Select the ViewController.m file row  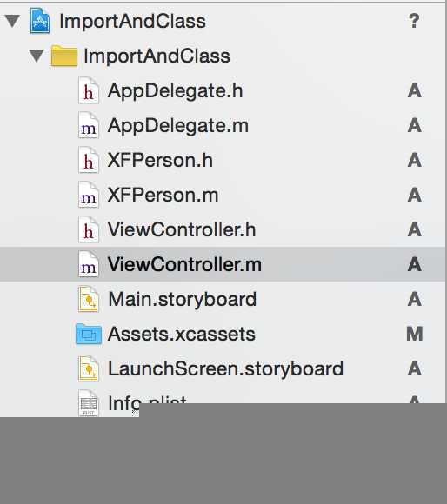[x=223, y=264]
